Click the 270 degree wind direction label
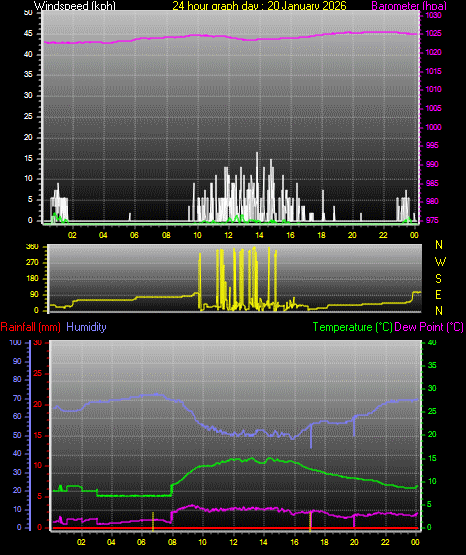466x555 pixels. tap(32, 263)
